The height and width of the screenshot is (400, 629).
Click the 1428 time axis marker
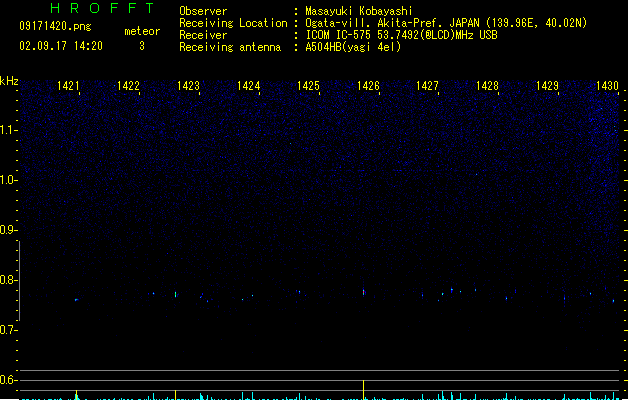(x=487, y=86)
